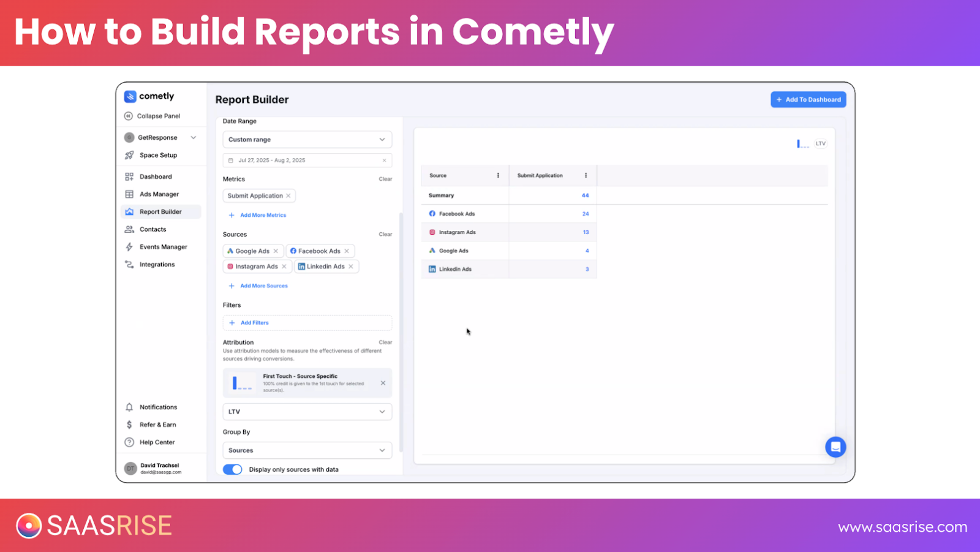Remove Submit Application metric
980x552 pixels.
288,196
